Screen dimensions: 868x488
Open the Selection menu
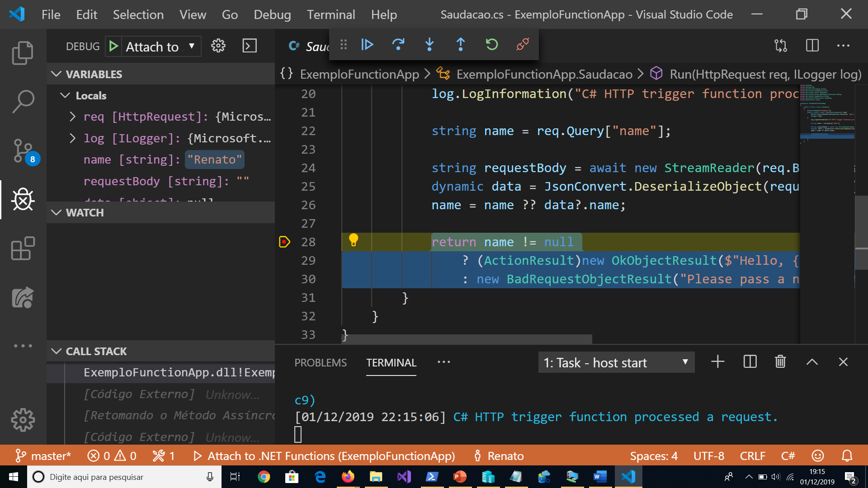[138, 14]
